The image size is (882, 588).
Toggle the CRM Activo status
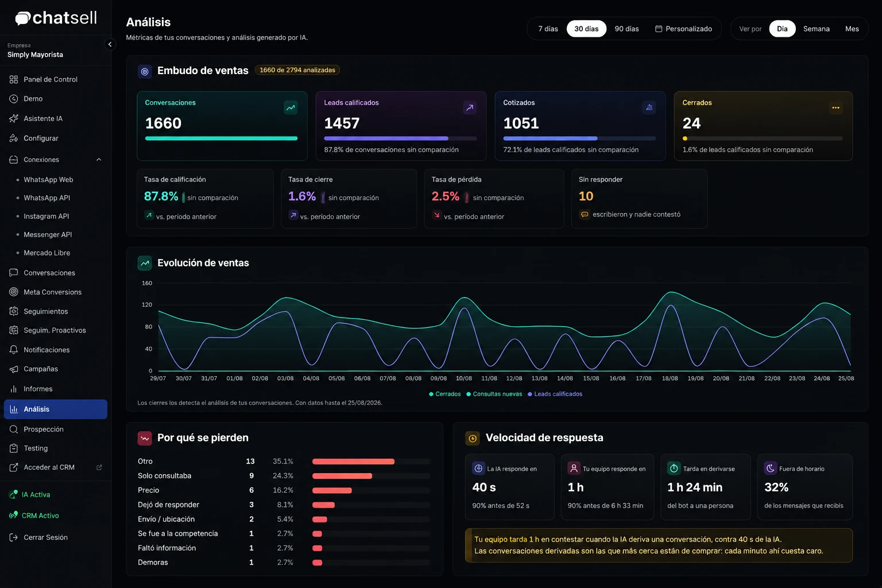(34, 516)
